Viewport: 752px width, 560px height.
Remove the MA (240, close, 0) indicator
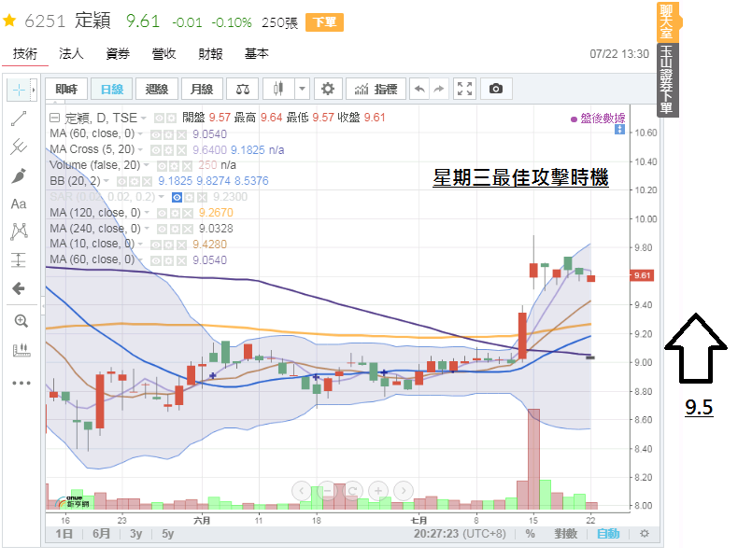187,229
